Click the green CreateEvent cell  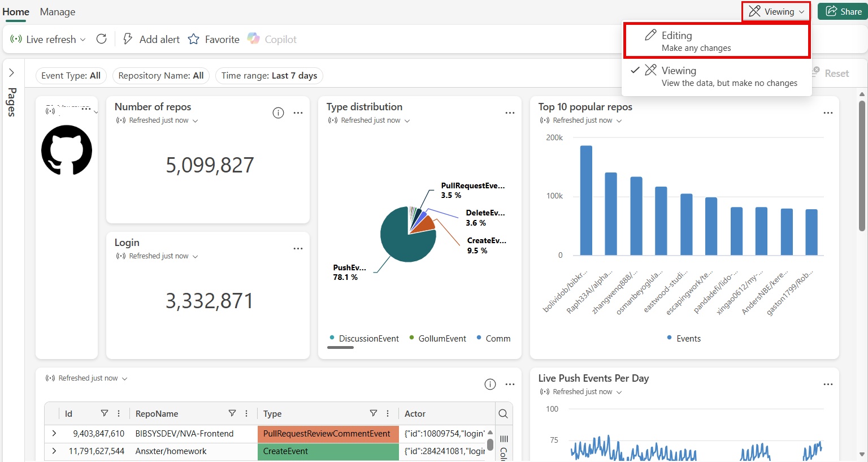point(328,451)
